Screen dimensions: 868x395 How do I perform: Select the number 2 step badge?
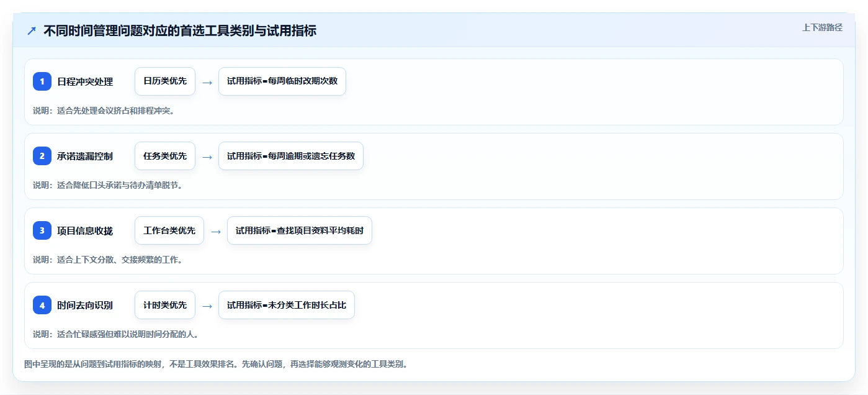42,156
